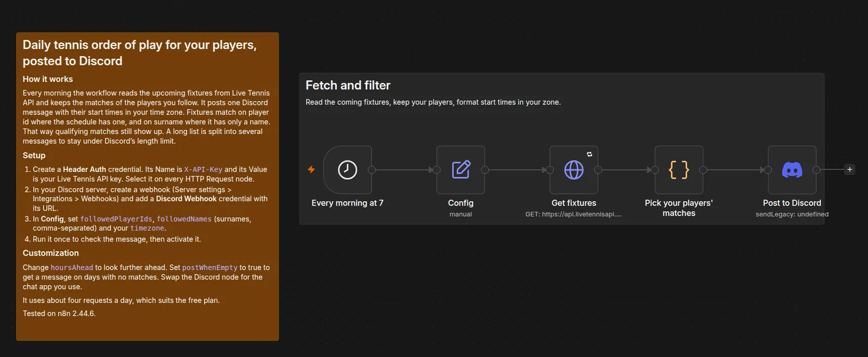Image resolution: width=868 pixels, height=357 pixels.
Task: Click the timezone code text
Action: coord(147,228)
